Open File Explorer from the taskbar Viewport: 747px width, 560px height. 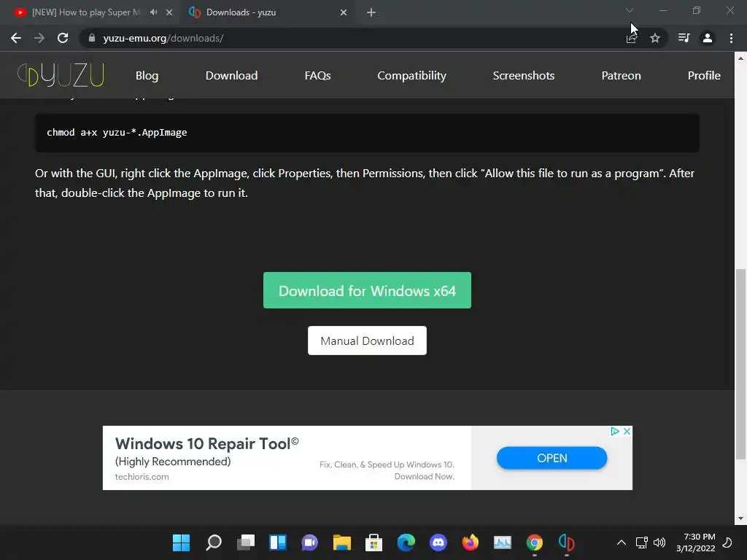pos(342,542)
